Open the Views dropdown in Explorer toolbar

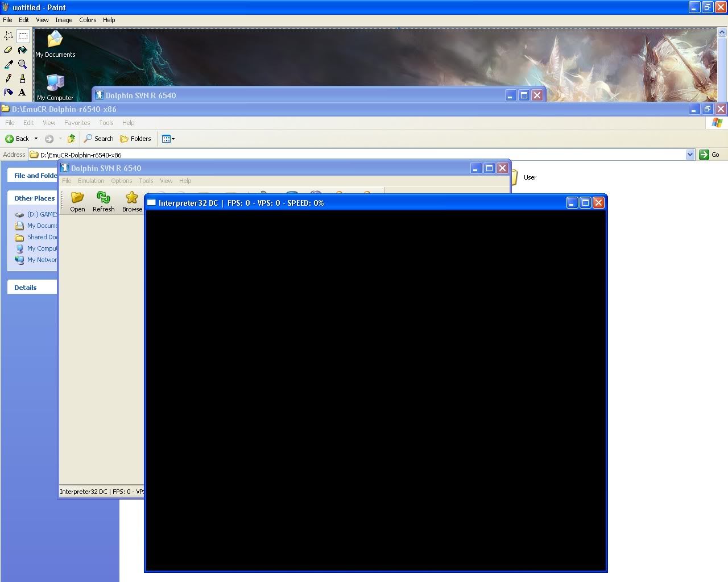(168, 139)
